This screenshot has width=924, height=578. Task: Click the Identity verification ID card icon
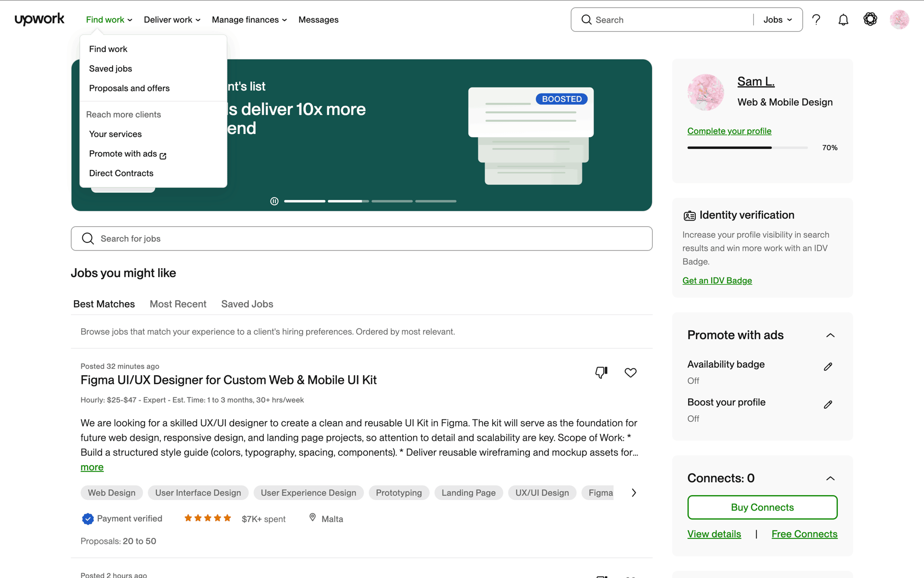(x=689, y=216)
